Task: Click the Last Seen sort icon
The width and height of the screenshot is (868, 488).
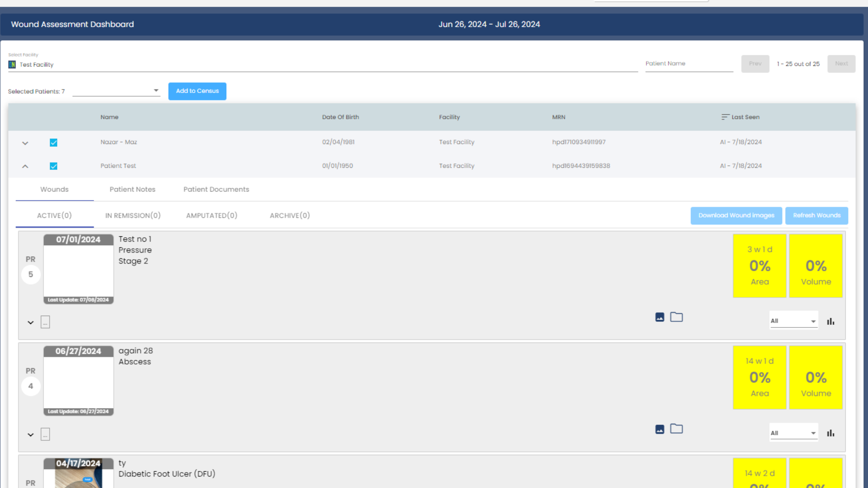Action: pos(725,117)
